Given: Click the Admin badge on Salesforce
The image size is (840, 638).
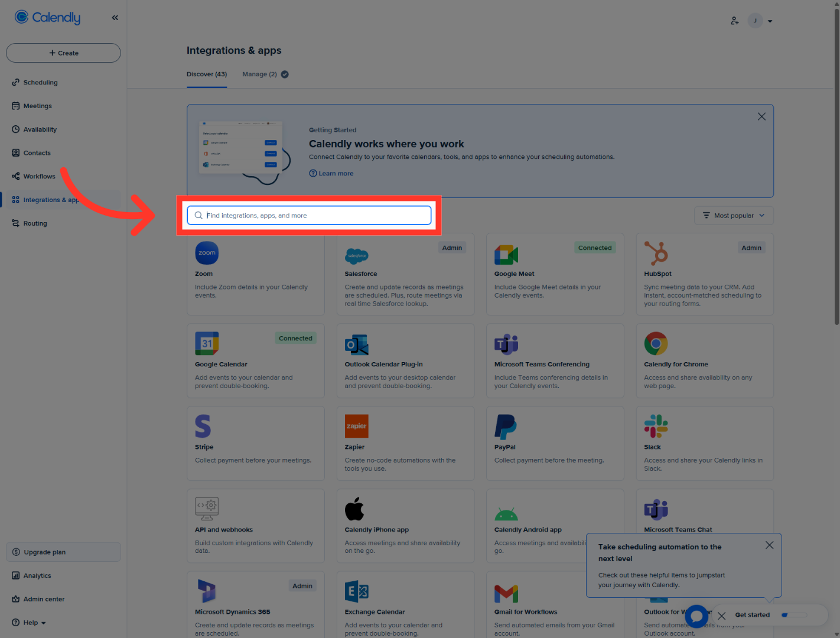Looking at the screenshot, I should [x=452, y=248].
